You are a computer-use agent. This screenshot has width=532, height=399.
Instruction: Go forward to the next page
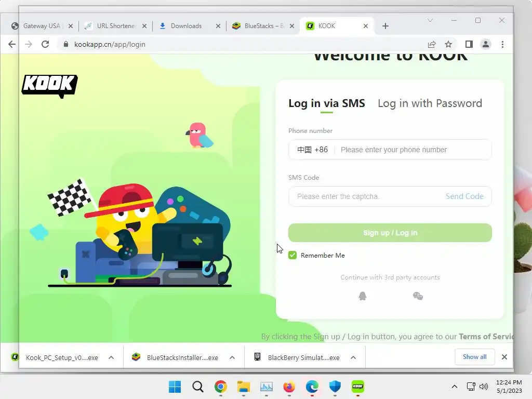tap(29, 45)
